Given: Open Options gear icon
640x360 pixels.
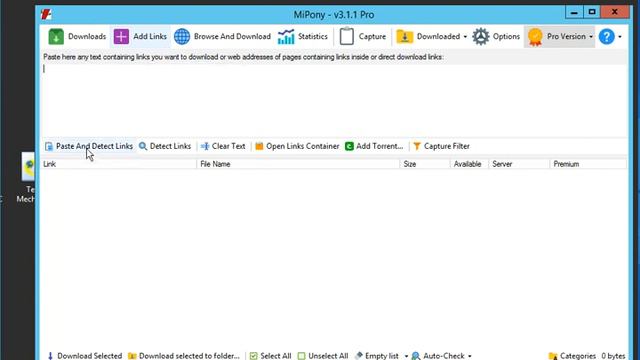Looking at the screenshot, I should coord(481,36).
